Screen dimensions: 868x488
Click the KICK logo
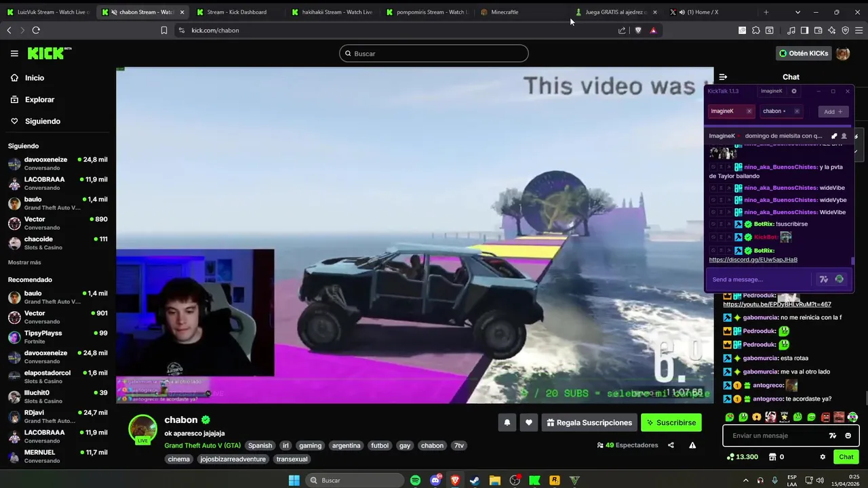click(x=50, y=54)
